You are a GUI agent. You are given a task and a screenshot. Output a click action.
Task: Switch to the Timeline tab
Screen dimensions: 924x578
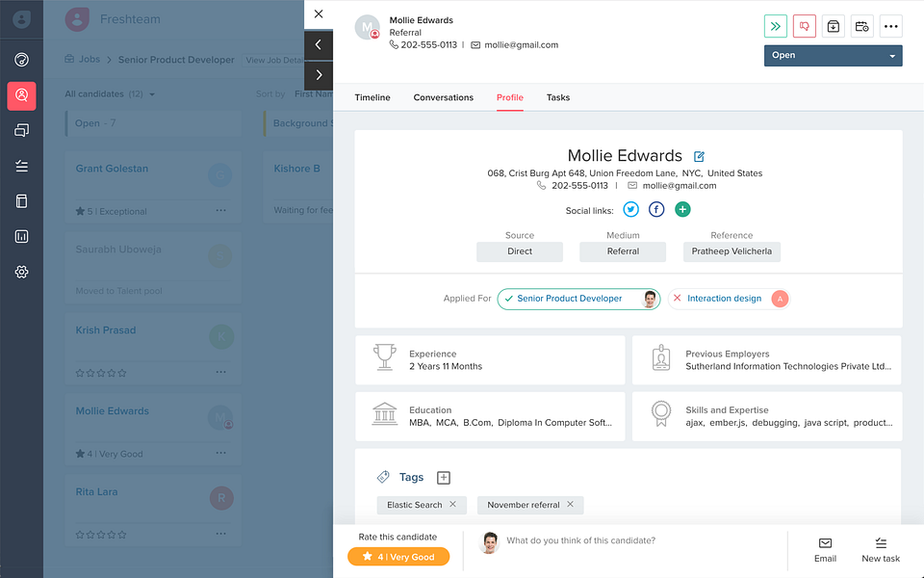pyautogui.click(x=372, y=97)
